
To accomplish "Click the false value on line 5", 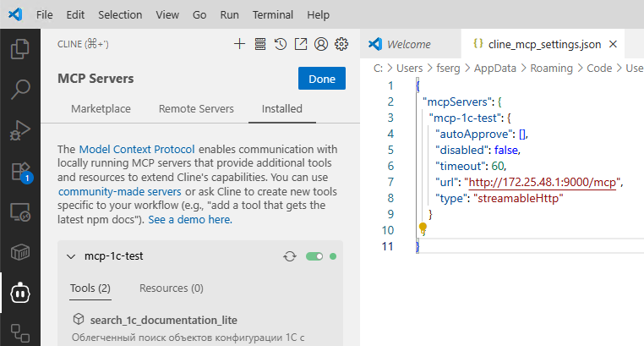I will click(506, 150).
